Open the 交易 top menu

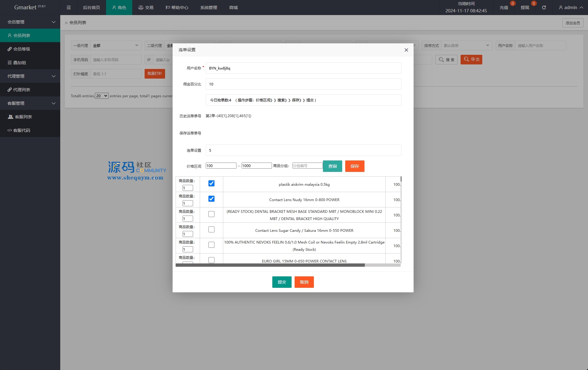point(146,8)
